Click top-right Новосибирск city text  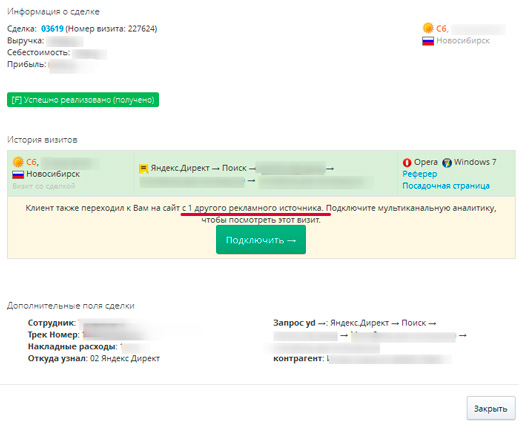(463, 41)
